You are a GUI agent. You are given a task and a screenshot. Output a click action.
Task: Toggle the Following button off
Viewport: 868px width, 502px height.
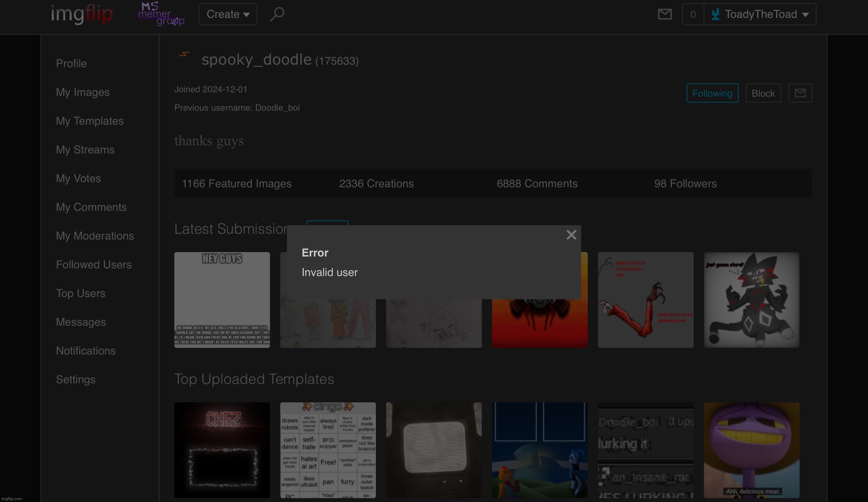[x=712, y=93]
